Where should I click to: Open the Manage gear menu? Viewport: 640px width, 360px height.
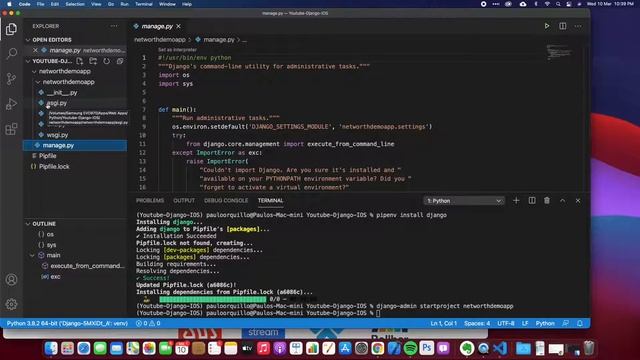click(11, 304)
